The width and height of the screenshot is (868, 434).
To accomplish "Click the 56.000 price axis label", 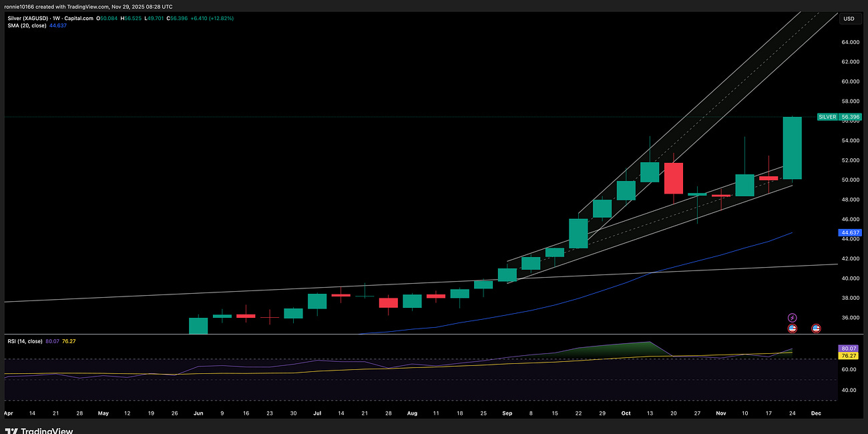I will (x=849, y=121).
